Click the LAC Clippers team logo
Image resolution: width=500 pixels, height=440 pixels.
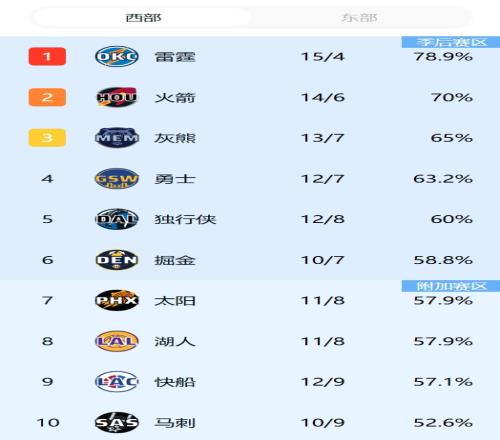pyautogui.click(x=117, y=382)
